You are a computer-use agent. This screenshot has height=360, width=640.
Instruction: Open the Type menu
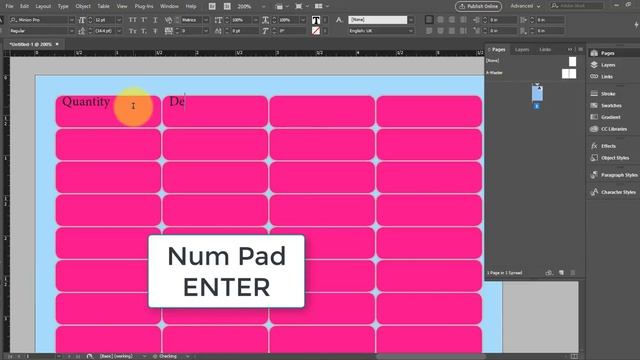point(63,6)
